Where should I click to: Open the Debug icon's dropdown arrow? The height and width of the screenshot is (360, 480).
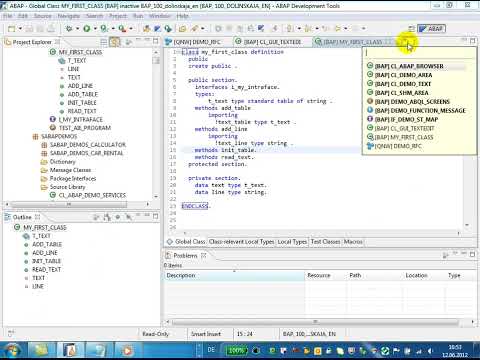(x=77, y=29)
